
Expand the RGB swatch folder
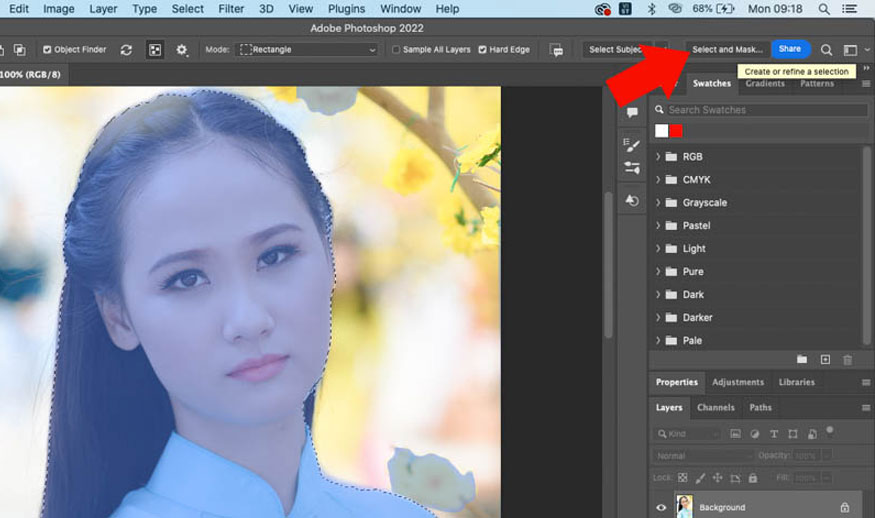(x=658, y=156)
